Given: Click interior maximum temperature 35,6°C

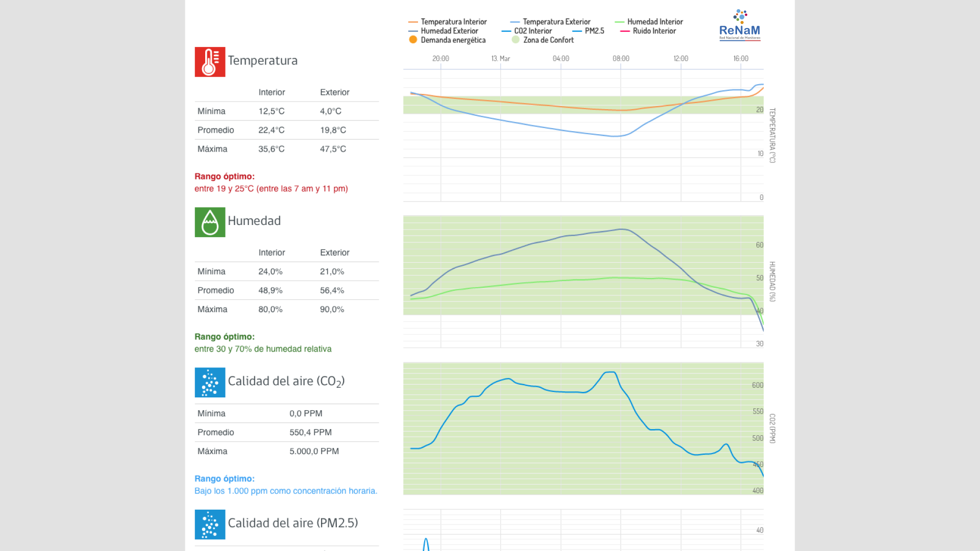Looking at the screenshot, I should coord(272,149).
